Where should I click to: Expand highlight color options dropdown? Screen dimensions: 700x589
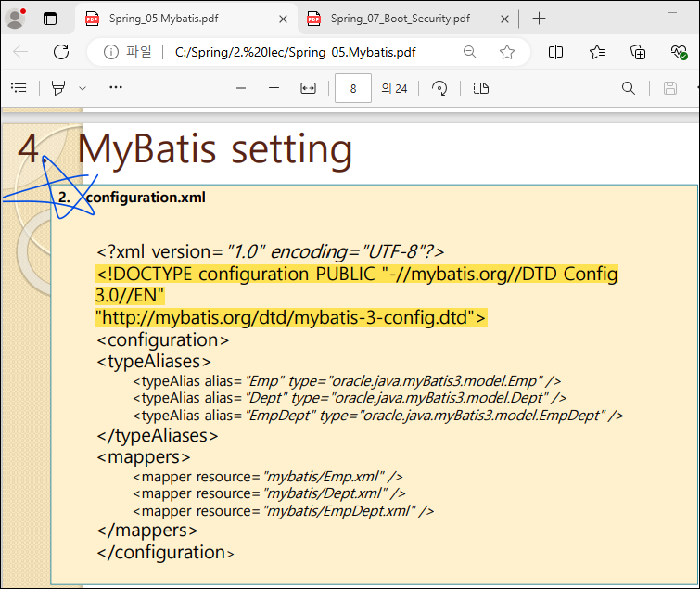click(83, 88)
